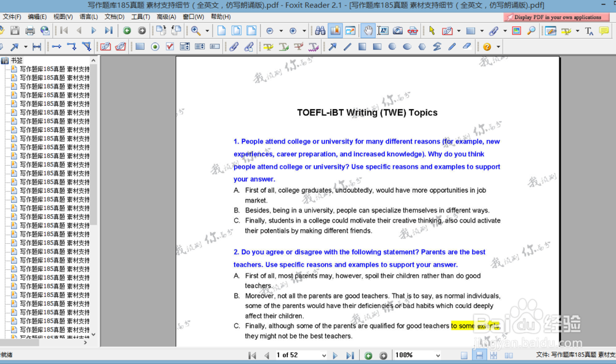Screen dimensions: 616x364
Task: Open the highlight tool dropdown arrow
Action: point(577,31)
